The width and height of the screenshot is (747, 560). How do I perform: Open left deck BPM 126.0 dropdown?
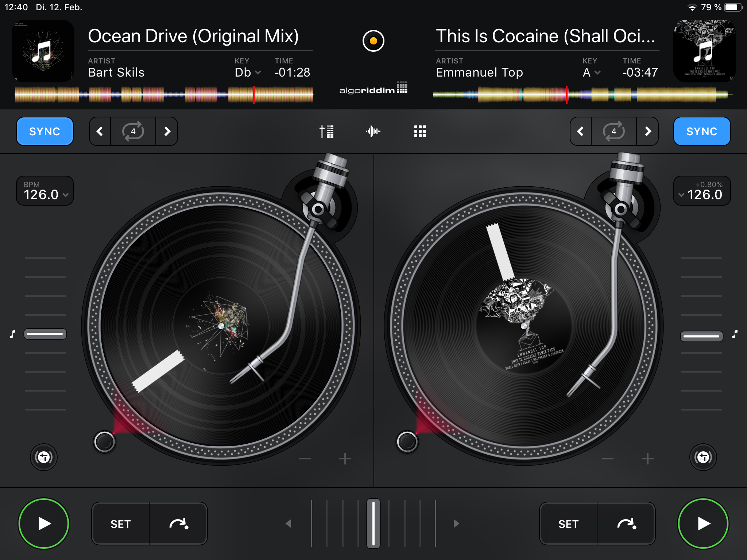coord(45,191)
